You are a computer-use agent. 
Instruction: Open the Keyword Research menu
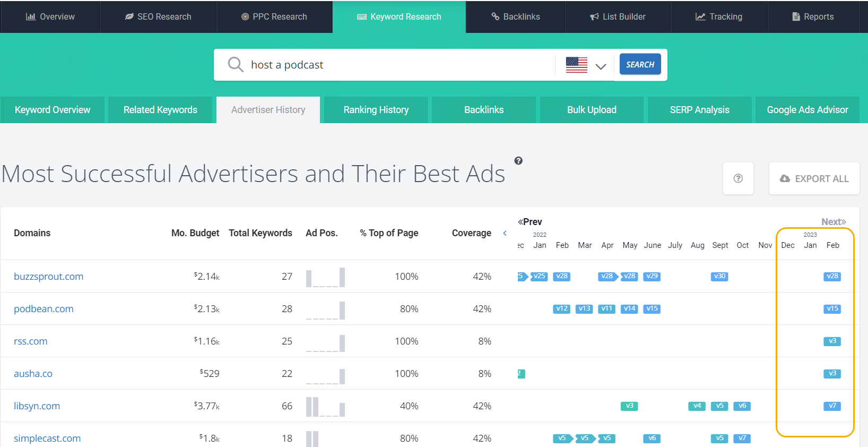pyautogui.click(x=399, y=17)
